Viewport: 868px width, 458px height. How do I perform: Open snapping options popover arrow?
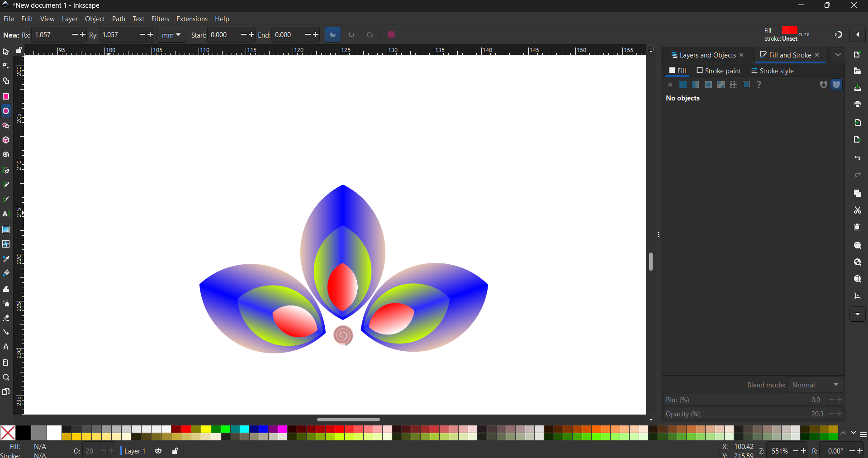(858, 35)
